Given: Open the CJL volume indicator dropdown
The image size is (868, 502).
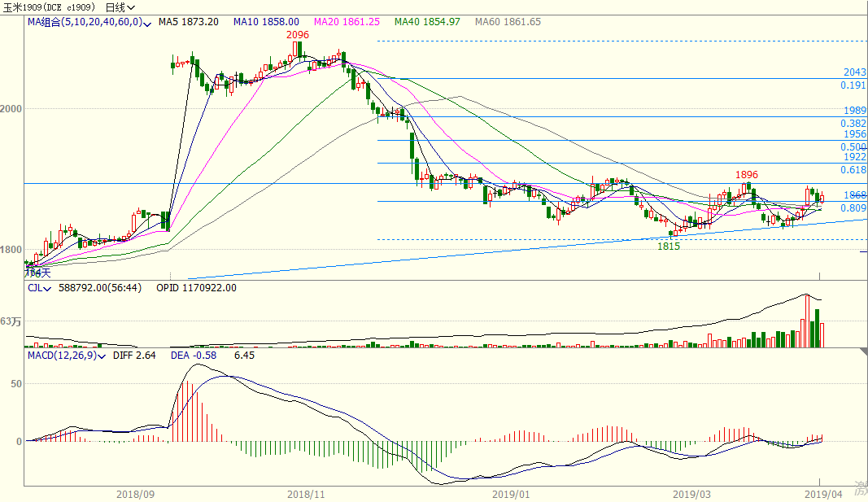Looking at the screenshot, I should (x=46, y=288).
